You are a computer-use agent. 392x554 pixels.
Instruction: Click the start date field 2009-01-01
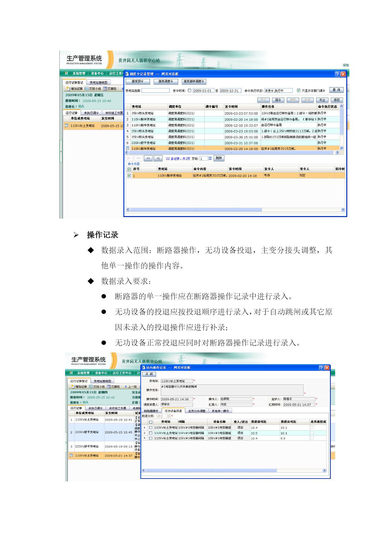tap(203, 91)
